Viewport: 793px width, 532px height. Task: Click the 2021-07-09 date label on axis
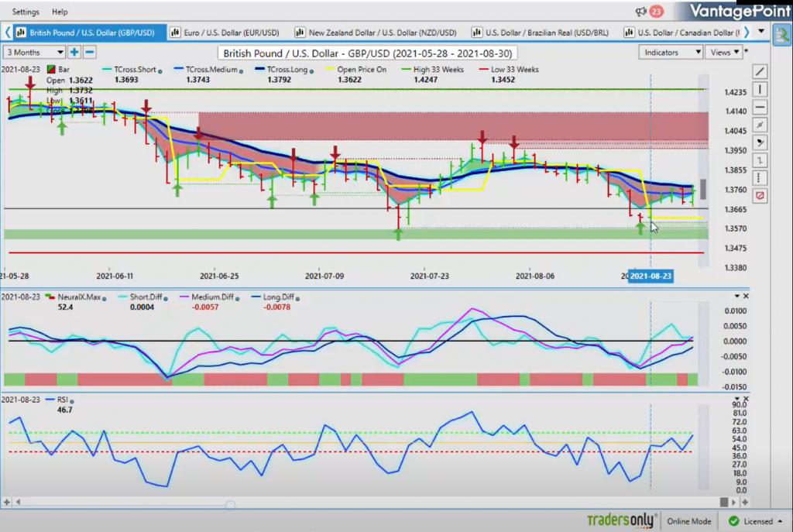(x=324, y=276)
